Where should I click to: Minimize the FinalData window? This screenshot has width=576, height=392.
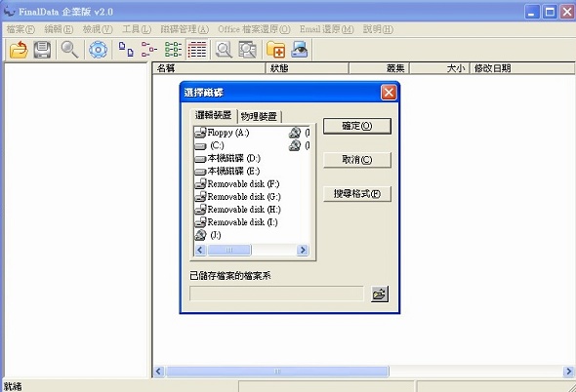[531, 12]
